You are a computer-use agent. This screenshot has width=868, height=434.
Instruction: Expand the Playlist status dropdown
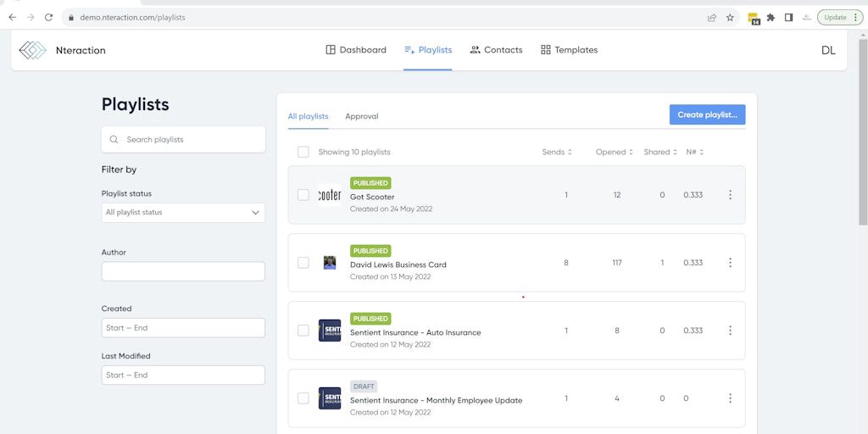183,213
